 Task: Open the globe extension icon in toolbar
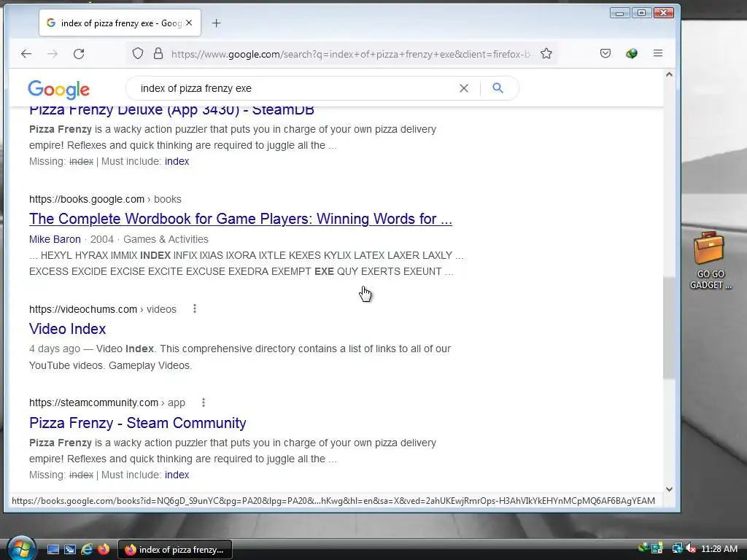tap(632, 53)
